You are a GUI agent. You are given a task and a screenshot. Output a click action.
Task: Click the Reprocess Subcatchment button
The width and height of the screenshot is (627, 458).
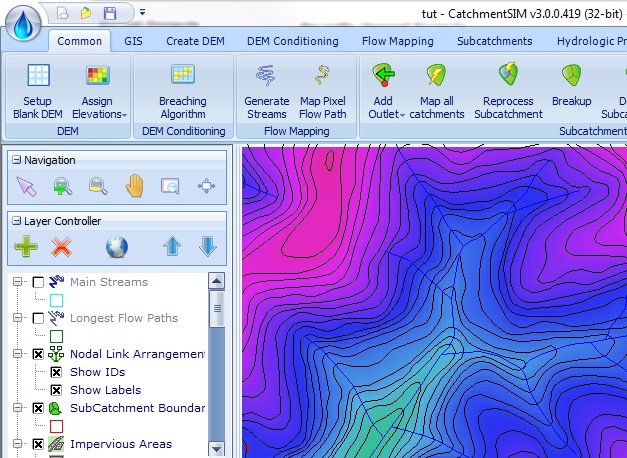point(507,88)
